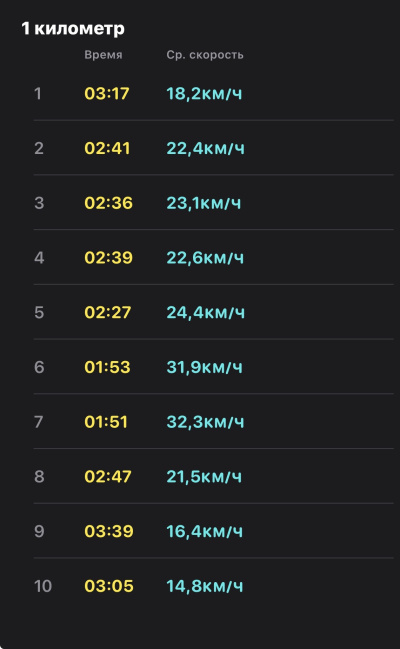400x649 pixels.
Task: Click the row number 10 label
Action: coord(43,586)
